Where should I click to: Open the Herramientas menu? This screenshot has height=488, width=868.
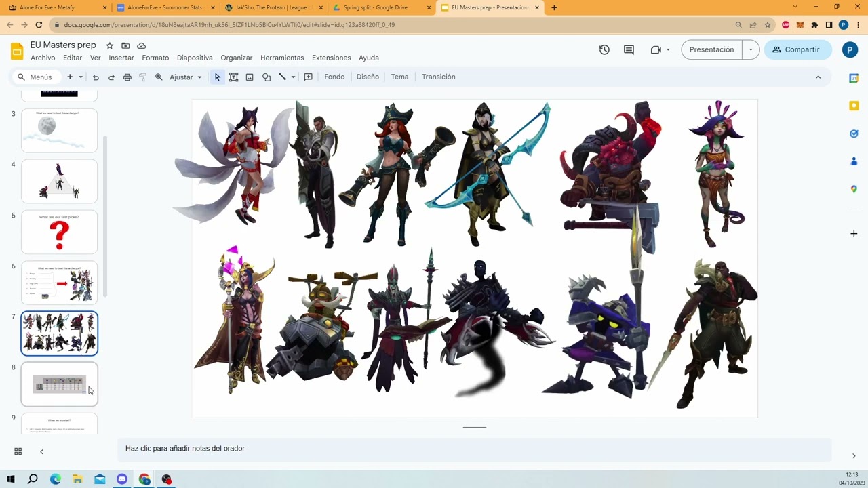click(282, 58)
